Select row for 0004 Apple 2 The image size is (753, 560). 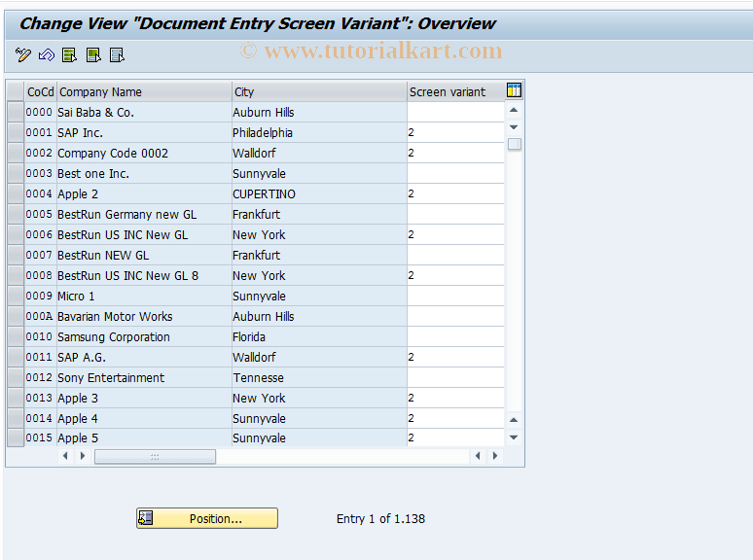[16, 193]
